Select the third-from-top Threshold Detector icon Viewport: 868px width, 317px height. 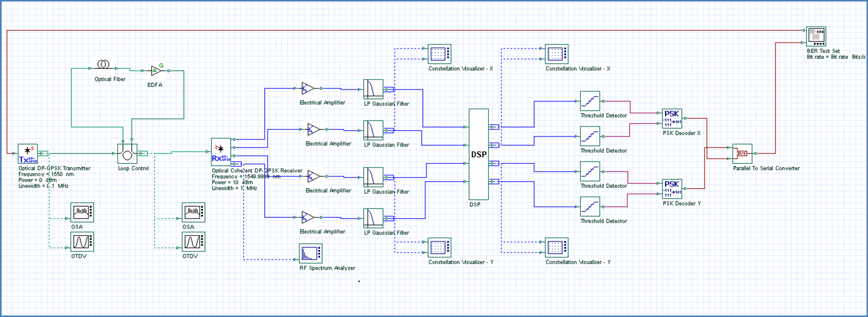[x=590, y=171]
